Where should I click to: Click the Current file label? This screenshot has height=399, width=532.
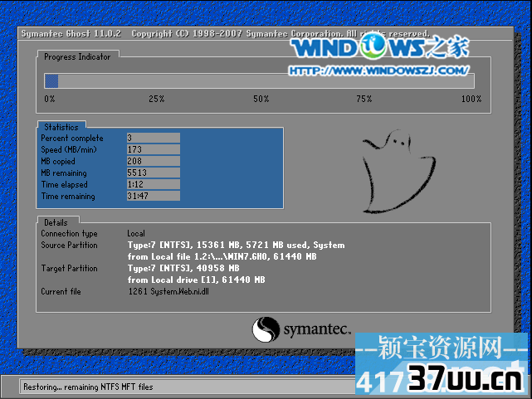point(61,291)
